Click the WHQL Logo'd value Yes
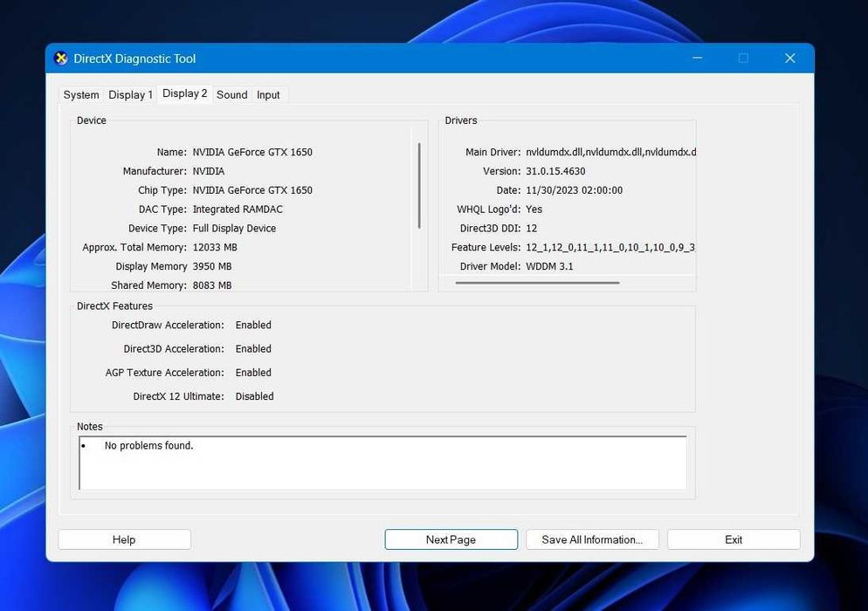This screenshot has width=868, height=611. point(534,209)
